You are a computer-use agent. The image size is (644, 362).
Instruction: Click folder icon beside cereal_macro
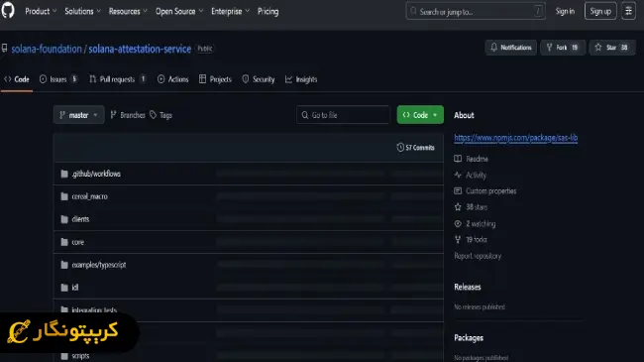(64, 196)
